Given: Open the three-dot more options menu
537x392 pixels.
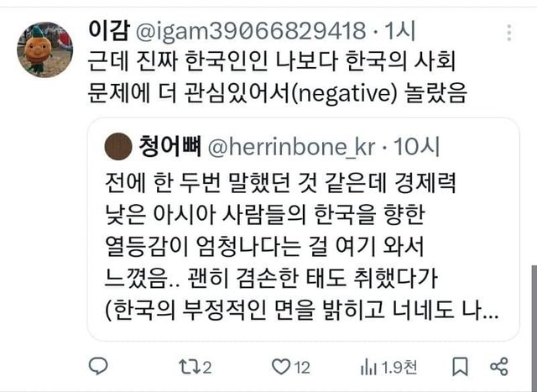Looking at the screenshot, I should [x=509, y=33].
